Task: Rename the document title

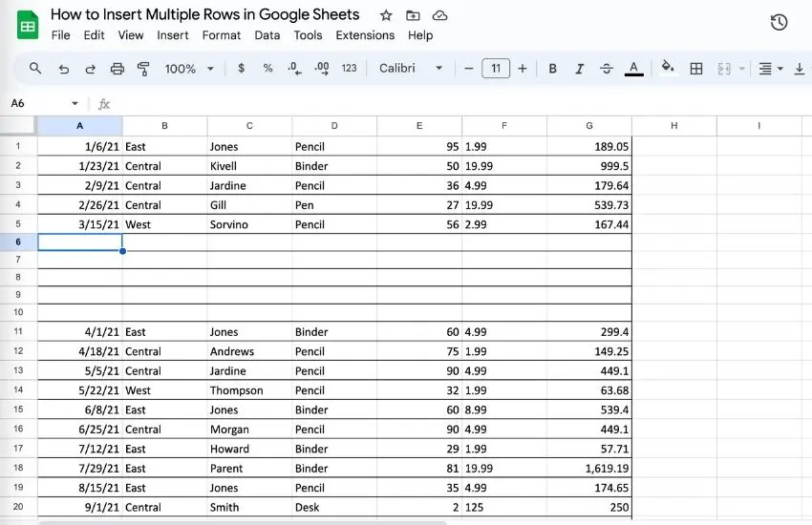Action: click(x=205, y=14)
